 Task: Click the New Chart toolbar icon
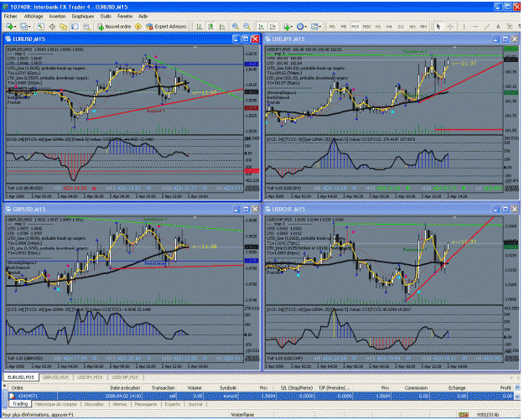[9, 26]
